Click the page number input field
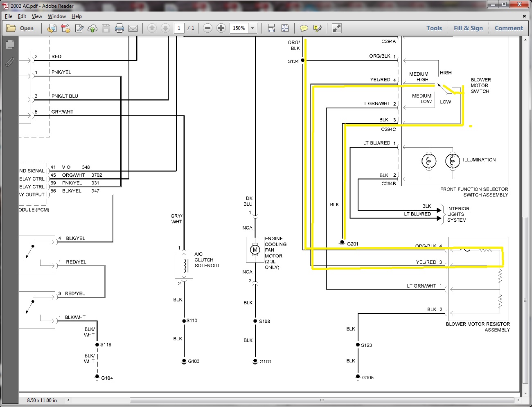Viewport: 532px width, 407px height. tap(179, 28)
